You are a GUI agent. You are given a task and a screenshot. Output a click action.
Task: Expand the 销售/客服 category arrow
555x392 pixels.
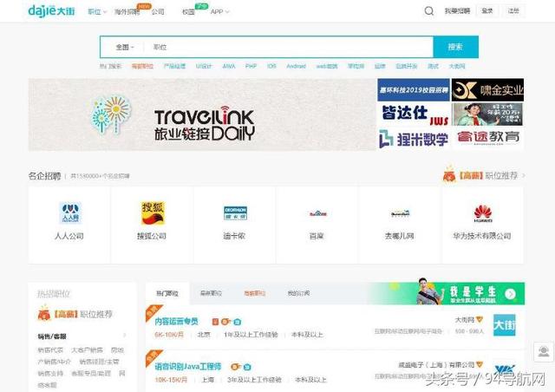pos(124,336)
